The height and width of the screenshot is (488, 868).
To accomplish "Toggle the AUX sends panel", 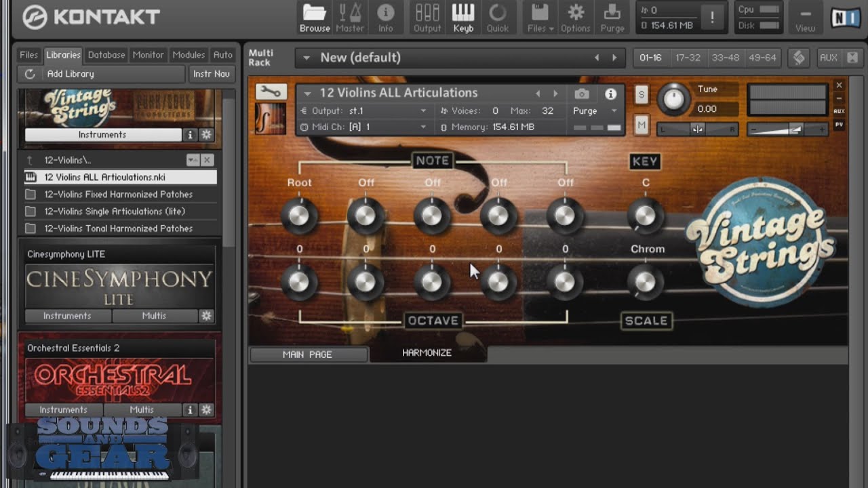I will pos(829,58).
